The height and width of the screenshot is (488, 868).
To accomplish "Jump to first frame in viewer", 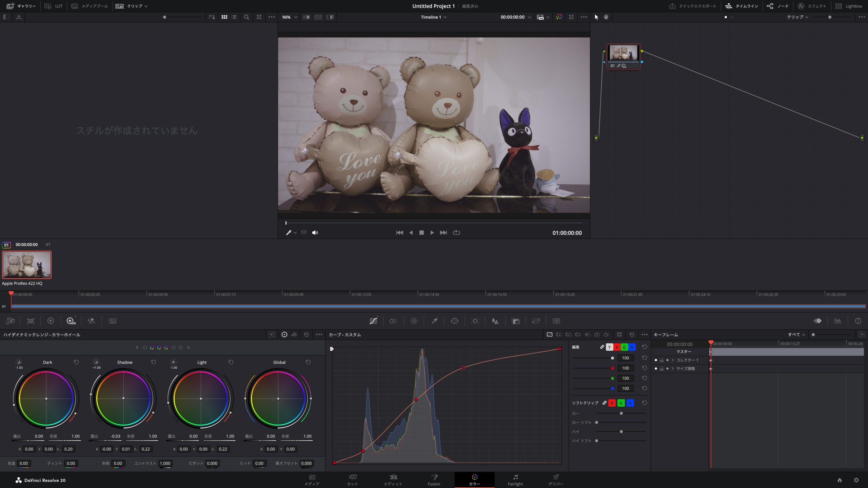I will point(400,232).
